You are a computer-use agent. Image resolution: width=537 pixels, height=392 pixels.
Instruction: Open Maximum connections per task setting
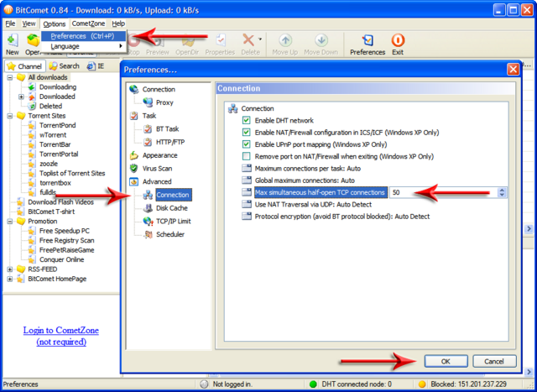click(308, 169)
